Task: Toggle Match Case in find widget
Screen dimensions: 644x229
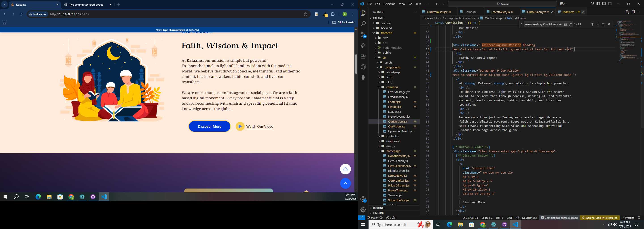Action: click(561, 24)
